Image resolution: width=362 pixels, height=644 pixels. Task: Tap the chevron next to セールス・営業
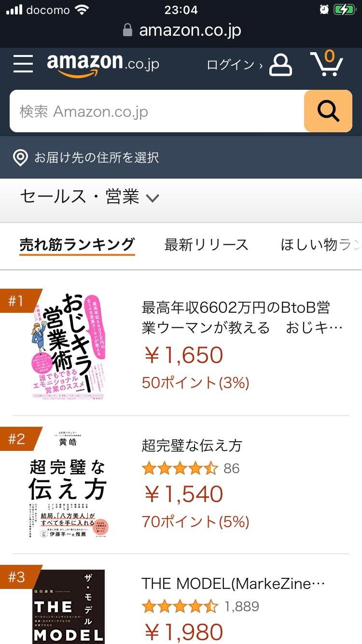point(153,198)
